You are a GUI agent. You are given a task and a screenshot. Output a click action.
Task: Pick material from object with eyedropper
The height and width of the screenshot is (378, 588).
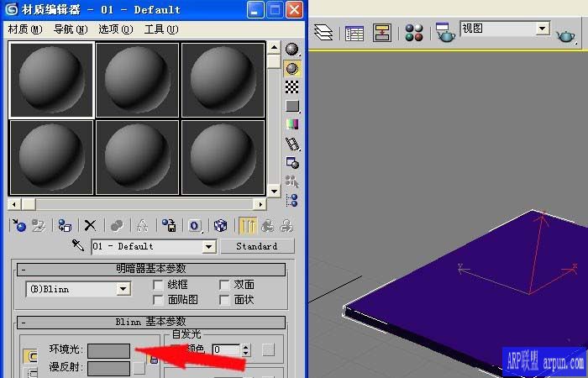[x=78, y=245]
